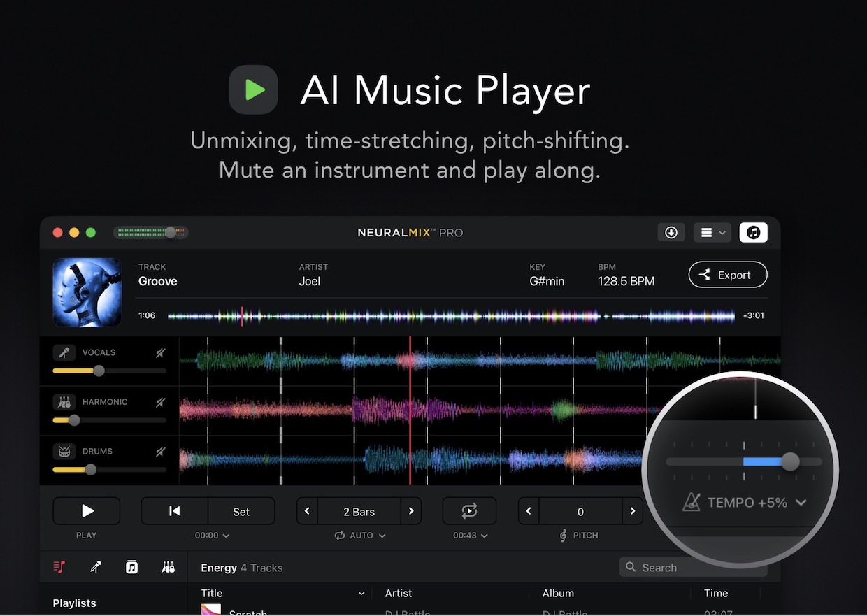The height and width of the screenshot is (616, 867).
Task: Adjust the Harmonic volume slider handle
Action: tap(74, 420)
